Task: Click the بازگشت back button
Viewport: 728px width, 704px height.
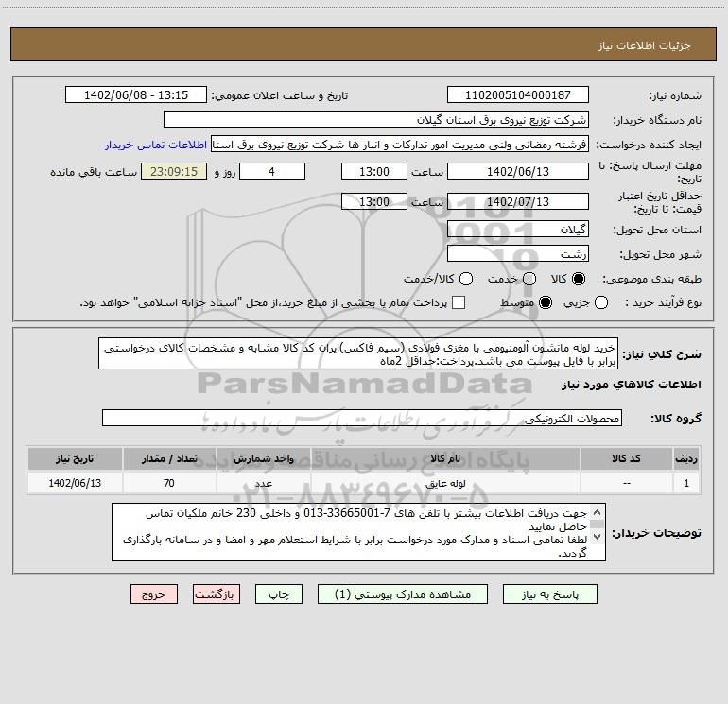Action: [217, 594]
